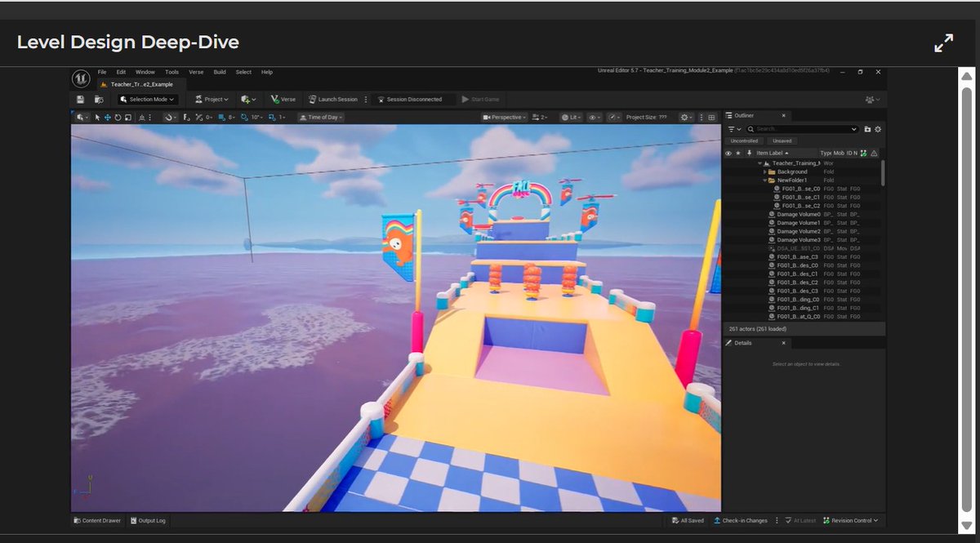Select the scale gizmo tool
The width and height of the screenshot is (980, 543).
[128, 117]
